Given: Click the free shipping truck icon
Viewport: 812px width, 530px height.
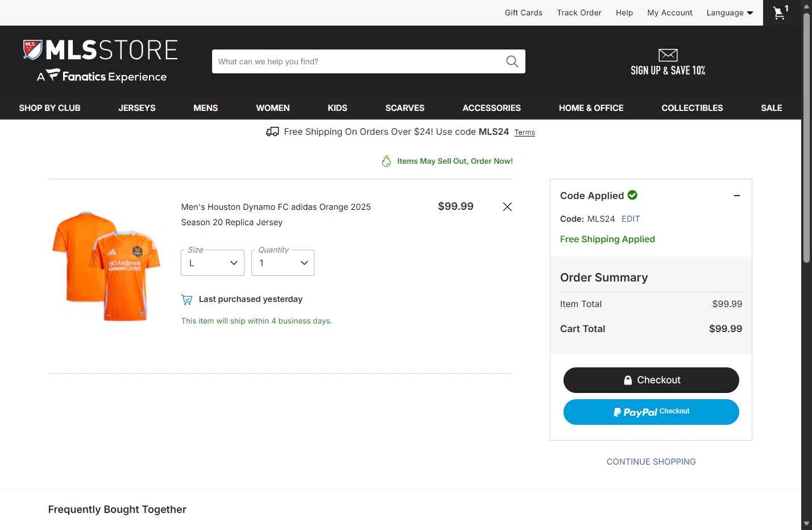Looking at the screenshot, I should click(272, 132).
